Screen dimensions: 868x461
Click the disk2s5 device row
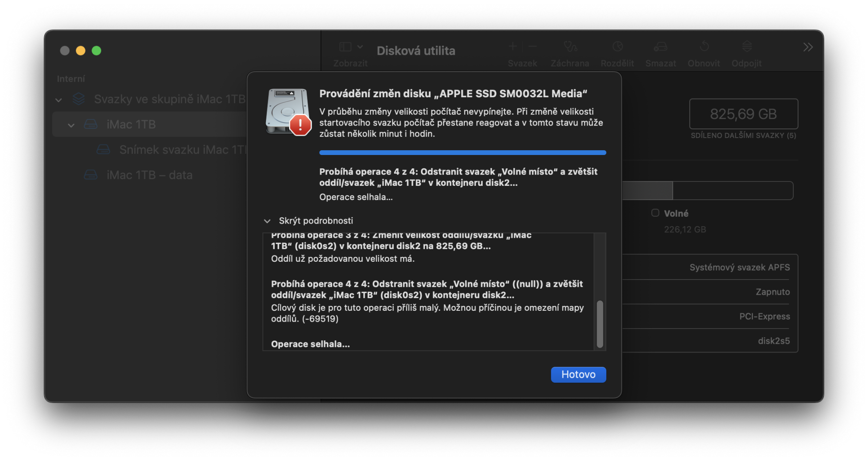point(710,341)
